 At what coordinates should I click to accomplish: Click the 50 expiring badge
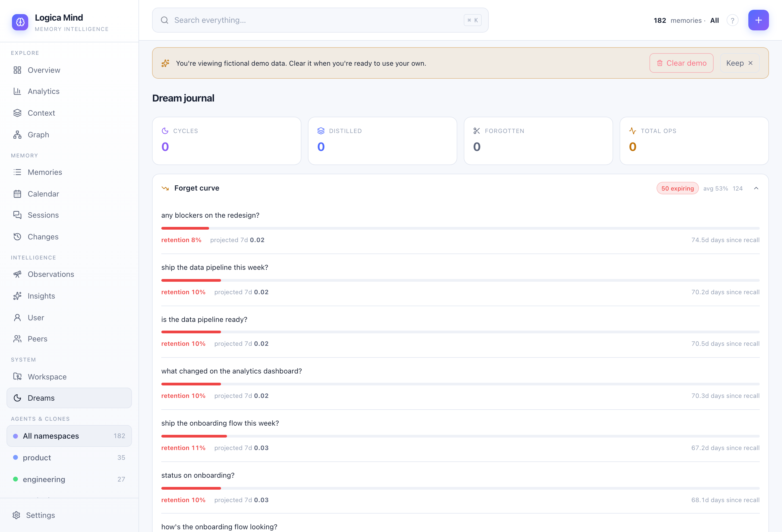click(x=677, y=188)
